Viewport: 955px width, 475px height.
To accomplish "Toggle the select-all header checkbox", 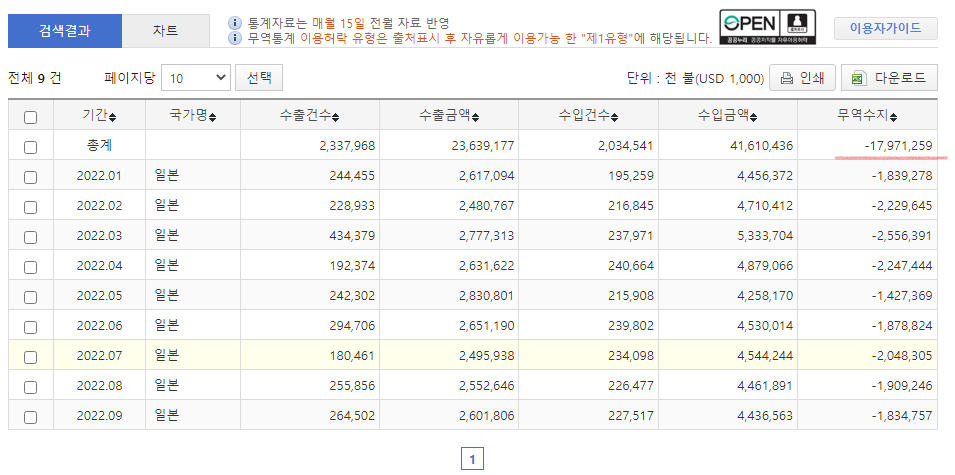I will [30, 117].
